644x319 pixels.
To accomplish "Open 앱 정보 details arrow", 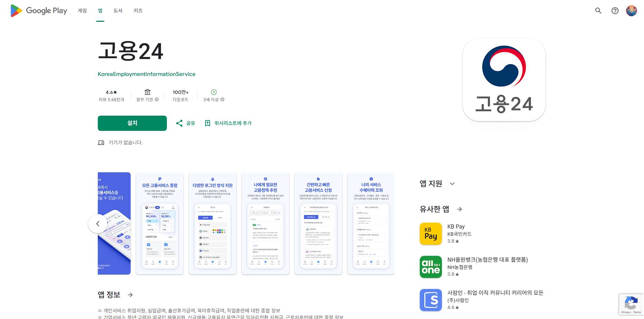I will pyautogui.click(x=130, y=295).
